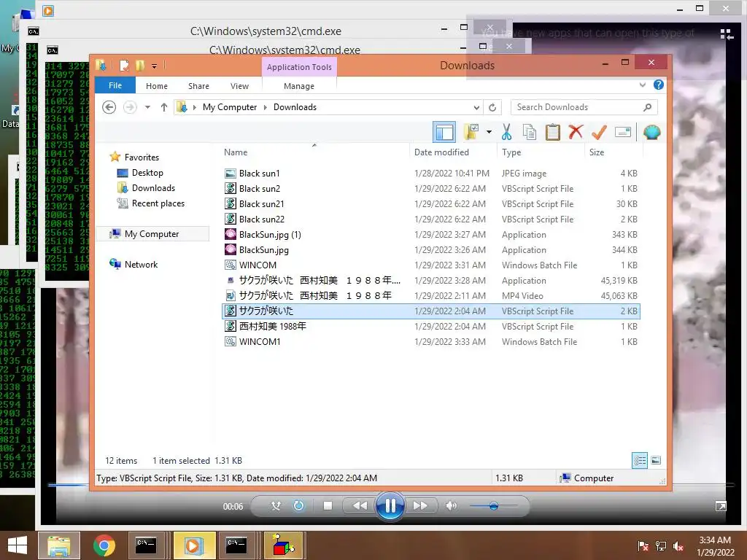747x560 pixels.
Task: Switch to Large icons view in status bar
Action: tap(656, 460)
